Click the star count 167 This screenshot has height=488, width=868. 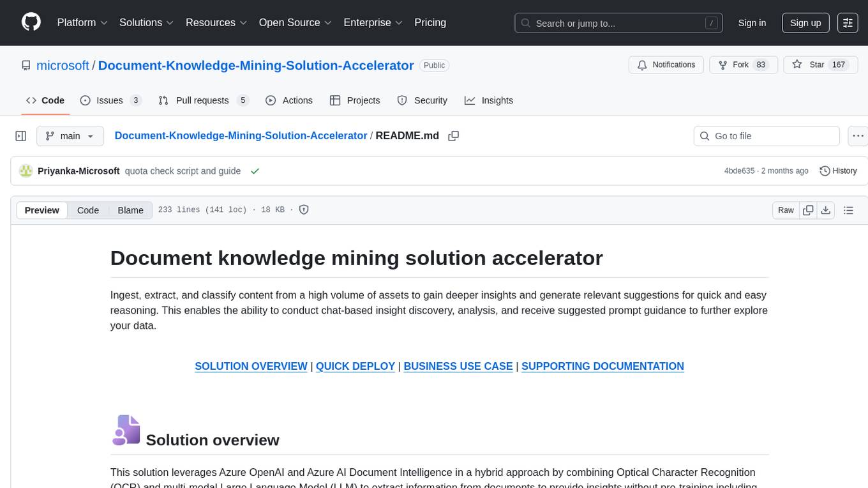point(839,65)
